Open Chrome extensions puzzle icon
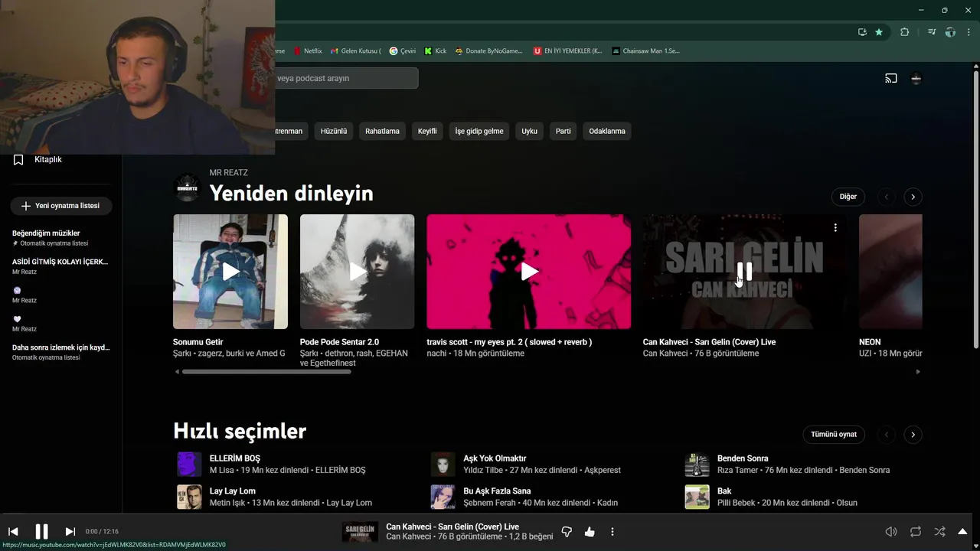This screenshot has width=980, height=551. 904,32
